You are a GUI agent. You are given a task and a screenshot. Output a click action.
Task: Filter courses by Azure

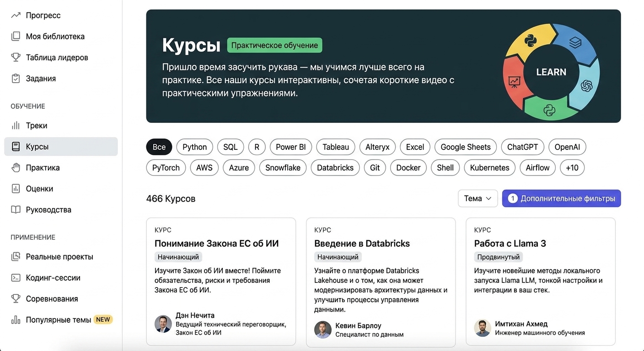(x=239, y=167)
